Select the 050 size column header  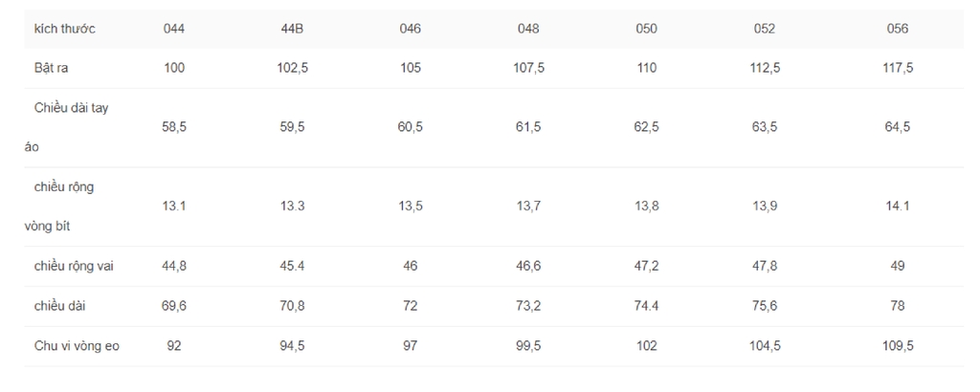646,29
